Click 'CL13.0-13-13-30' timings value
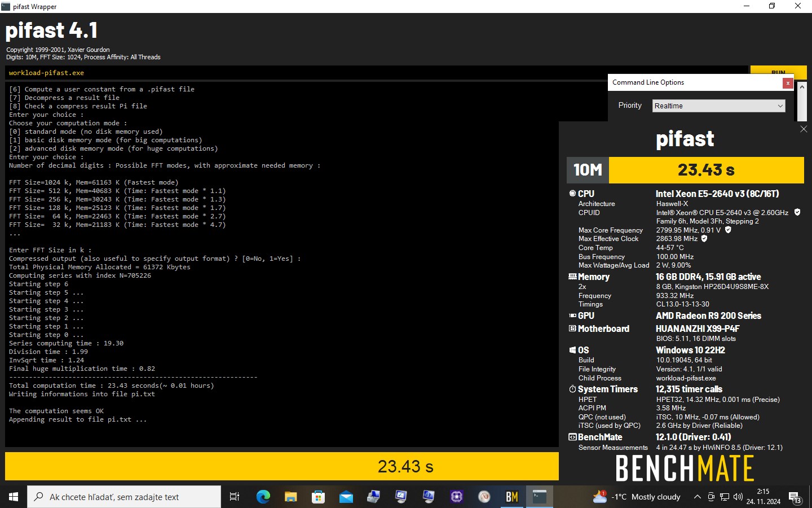The height and width of the screenshot is (508, 812). 683,304
